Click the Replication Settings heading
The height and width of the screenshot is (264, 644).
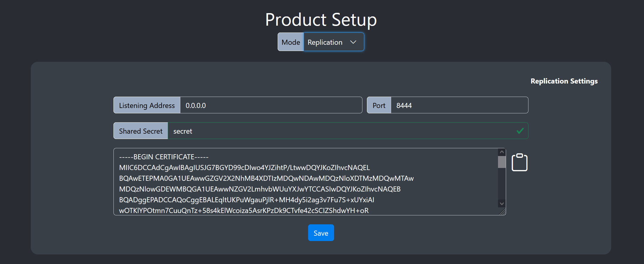(x=564, y=81)
